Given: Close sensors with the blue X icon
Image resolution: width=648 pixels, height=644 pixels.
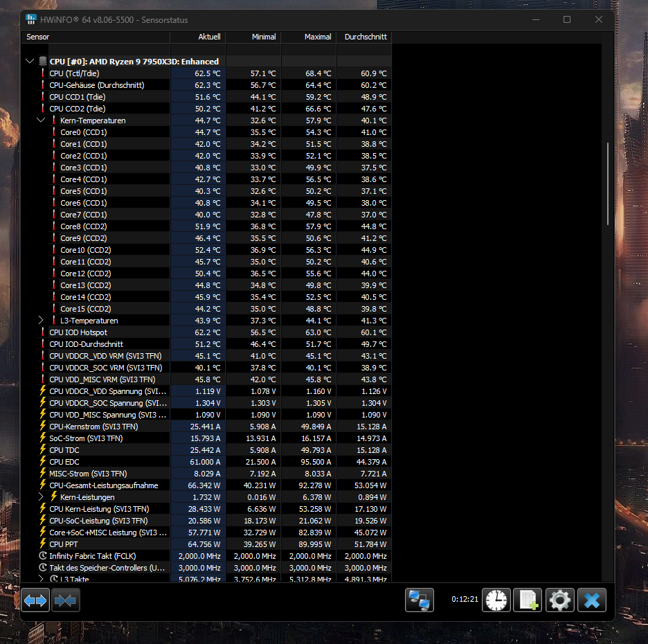Looking at the screenshot, I should coord(592,600).
